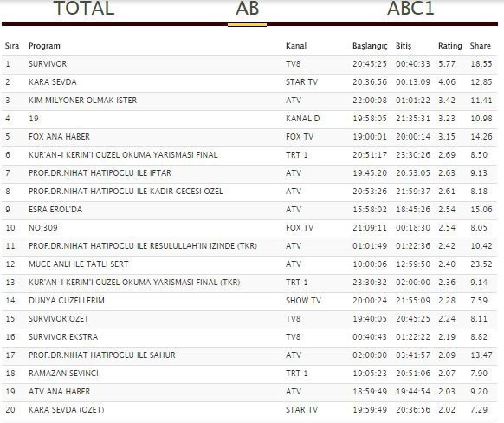504x423 pixels.
Task: Select end time 21:35:31
Action: (413, 119)
